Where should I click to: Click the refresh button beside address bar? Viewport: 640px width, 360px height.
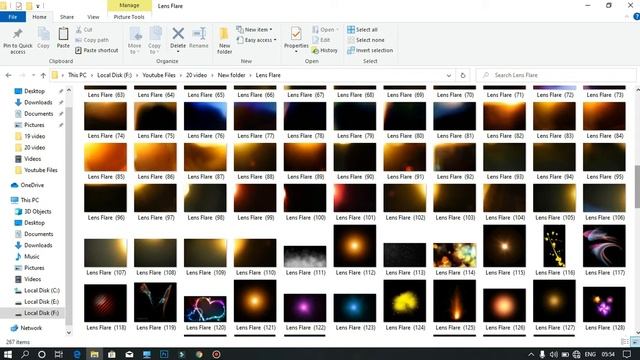463,75
